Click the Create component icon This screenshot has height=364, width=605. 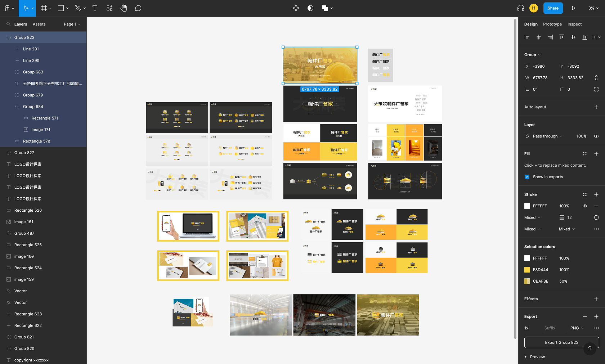pos(296,8)
